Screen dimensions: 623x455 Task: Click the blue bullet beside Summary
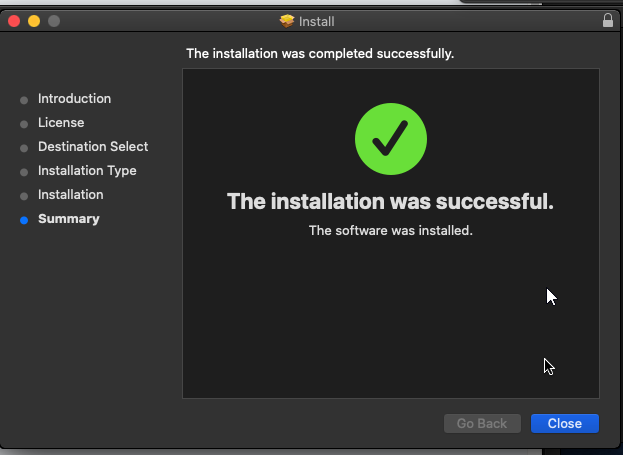(24, 220)
